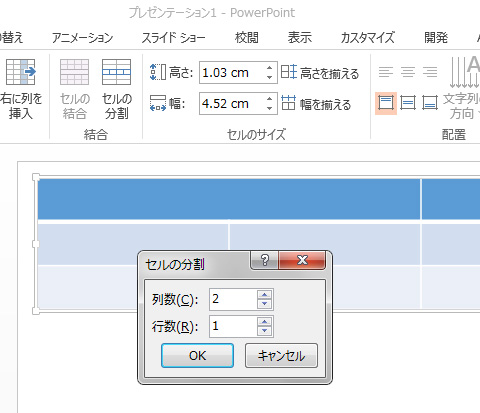The height and width of the screenshot is (413, 480).
Task: Increase height value with up arrow
Action: [269, 68]
